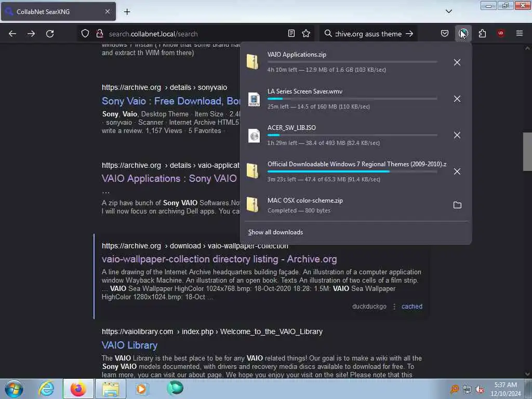Image resolution: width=532 pixels, height=399 pixels.
Task: Click 'Completed — 800 bytes' status text
Action: [x=299, y=210]
